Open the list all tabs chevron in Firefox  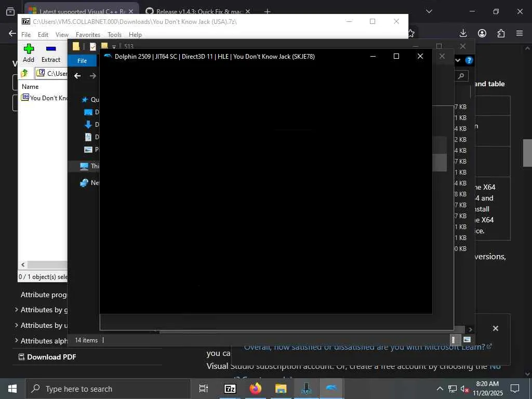pos(429,11)
